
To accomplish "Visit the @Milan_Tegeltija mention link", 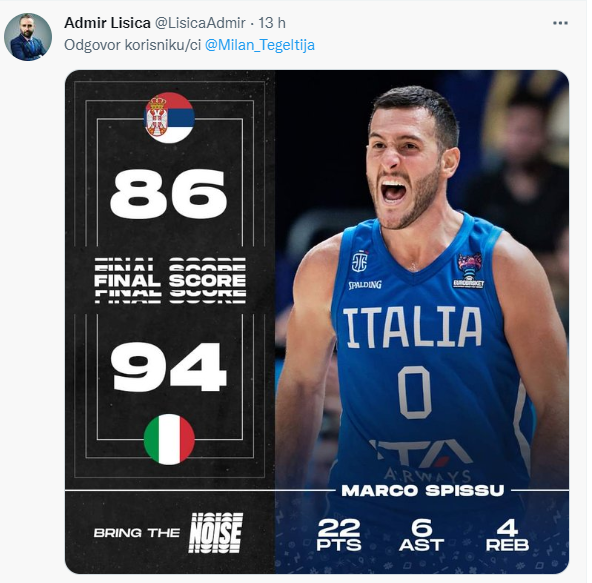I will coord(260,45).
